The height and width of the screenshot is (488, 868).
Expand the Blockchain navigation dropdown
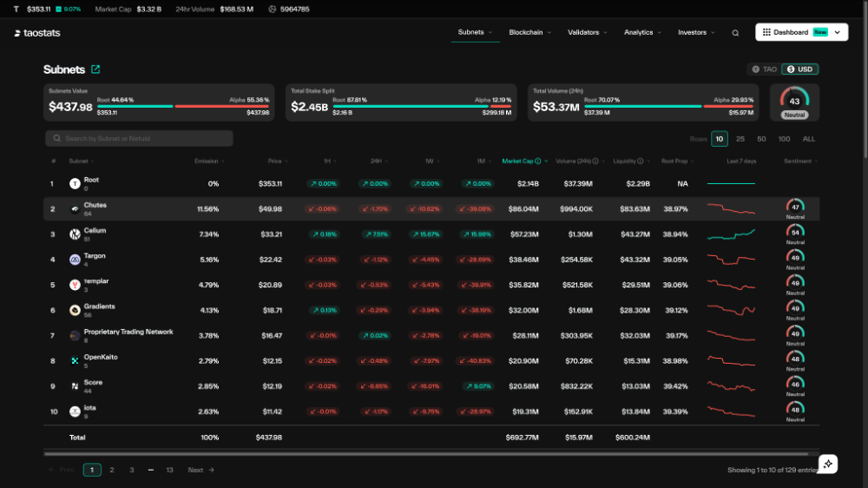pos(529,32)
